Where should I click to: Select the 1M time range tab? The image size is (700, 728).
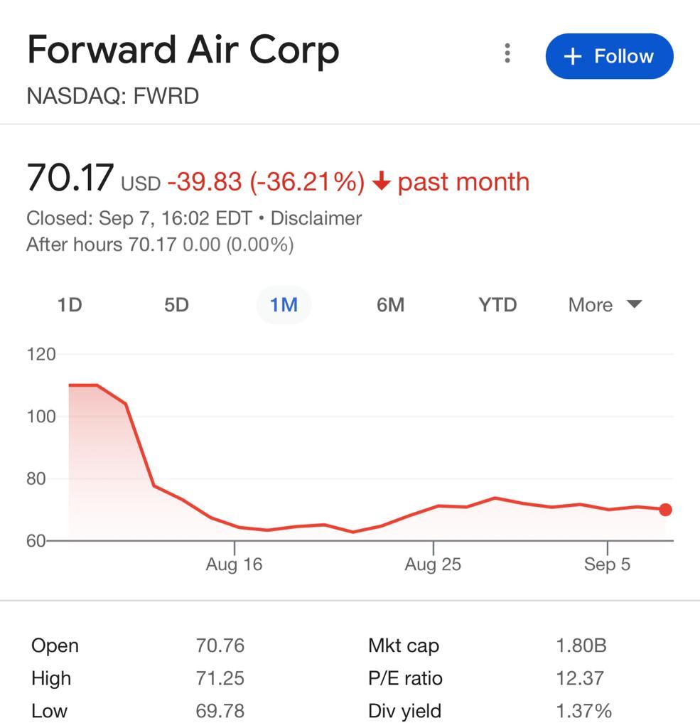[284, 305]
